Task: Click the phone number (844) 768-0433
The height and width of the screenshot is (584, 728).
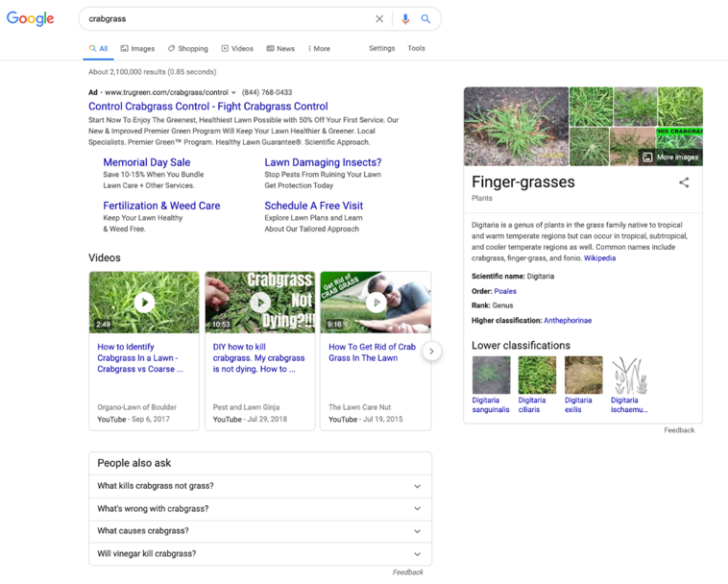Action: tap(267, 92)
